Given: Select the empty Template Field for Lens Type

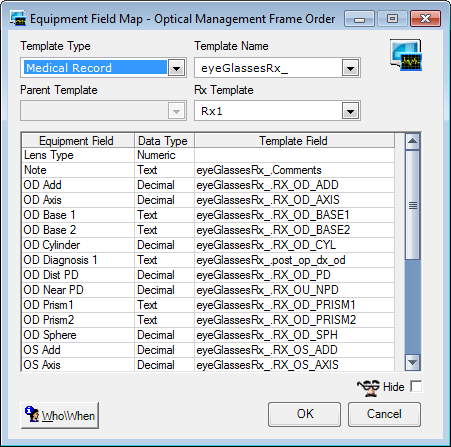Looking at the screenshot, I should click(294, 155).
